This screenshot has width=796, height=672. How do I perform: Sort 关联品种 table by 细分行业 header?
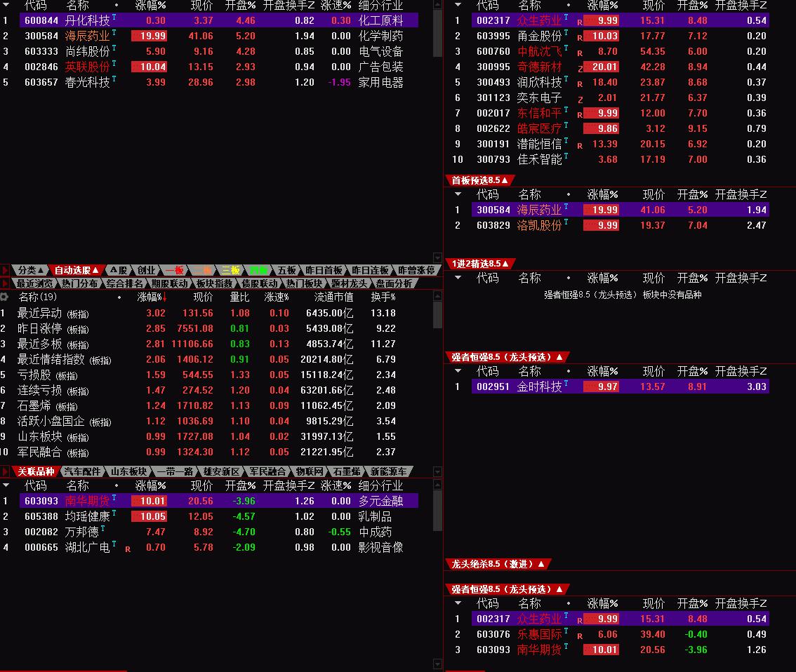tap(380, 485)
